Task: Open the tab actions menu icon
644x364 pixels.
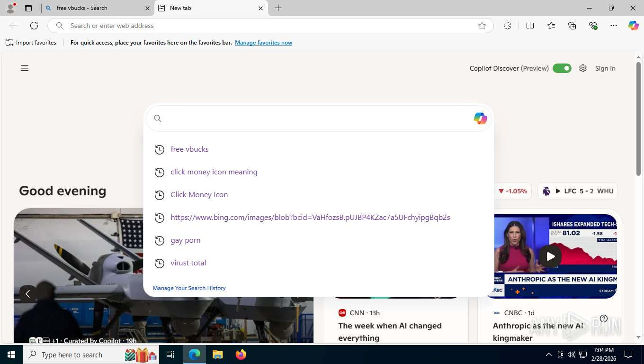Action: pos(28,8)
